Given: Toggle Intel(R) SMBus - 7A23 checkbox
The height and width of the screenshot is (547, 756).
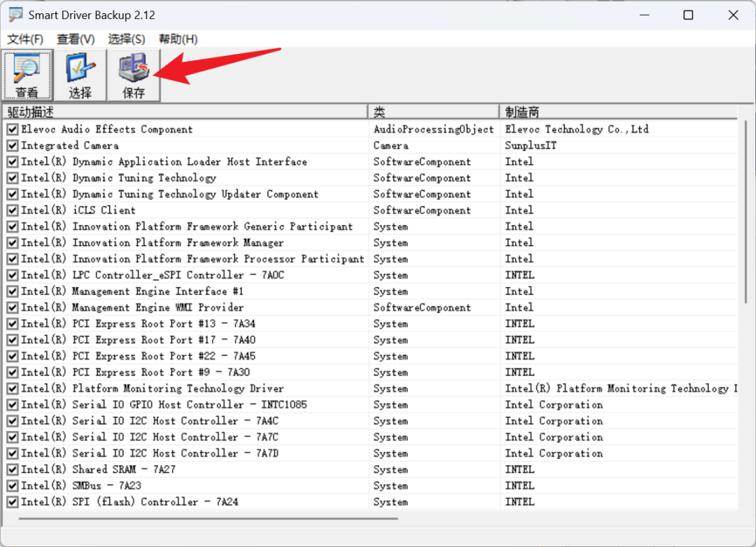Looking at the screenshot, I should coord(13,486).
